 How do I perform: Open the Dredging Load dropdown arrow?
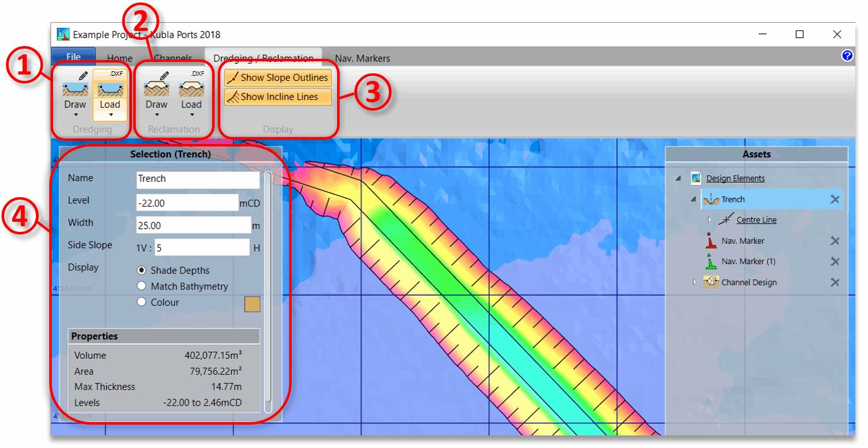110,115
